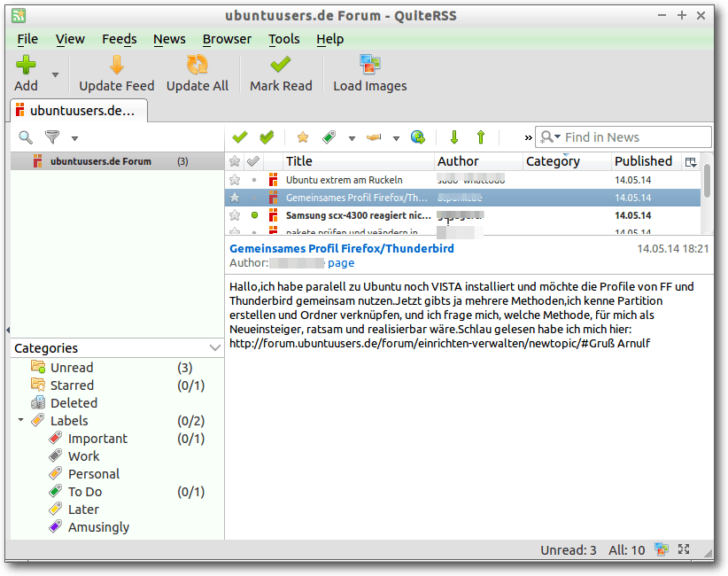This screenshot has height=576, width=728.
Task: Open the Tools menu
Action: point(284,39)
